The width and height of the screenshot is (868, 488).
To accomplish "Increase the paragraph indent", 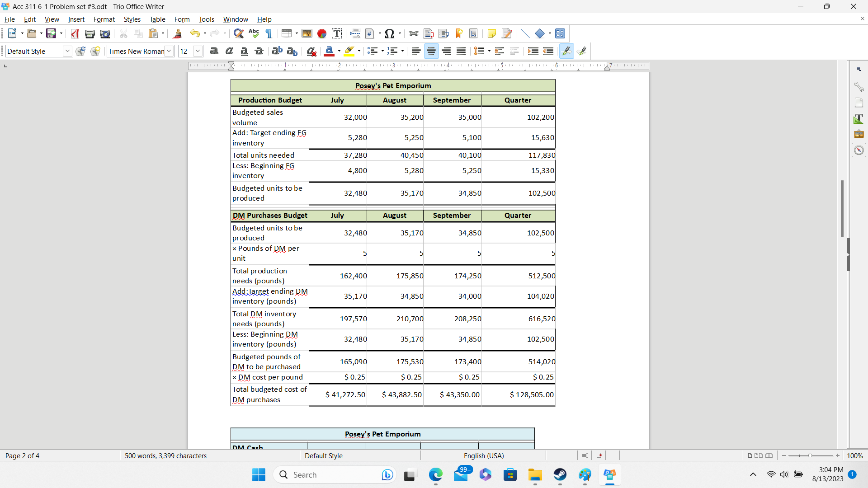I will [533, 51].
